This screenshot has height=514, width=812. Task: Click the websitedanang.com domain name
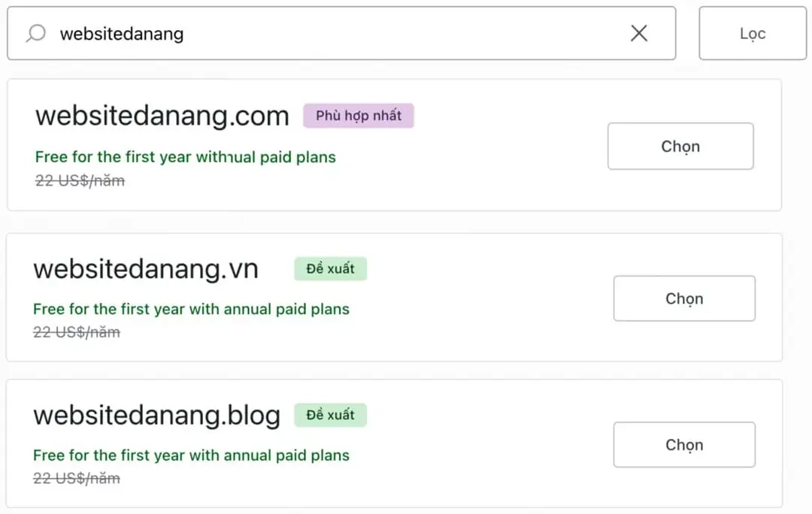[x=162, y=116]
